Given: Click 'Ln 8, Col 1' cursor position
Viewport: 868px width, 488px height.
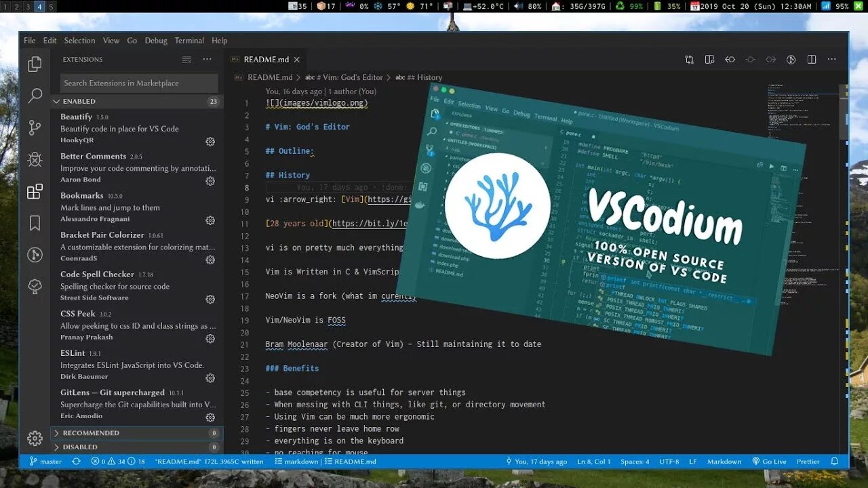Looking at the screenshot, I should pyautogui.click(x=594, y=462).
